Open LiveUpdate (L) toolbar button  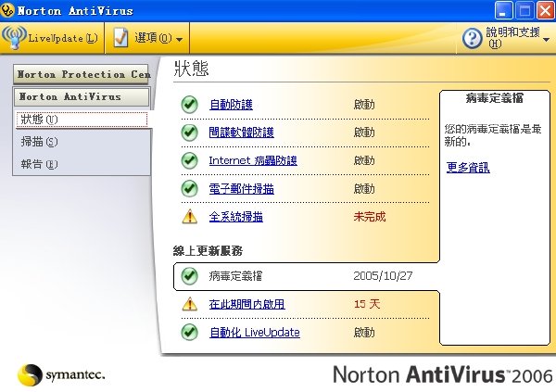coord(52,38)
